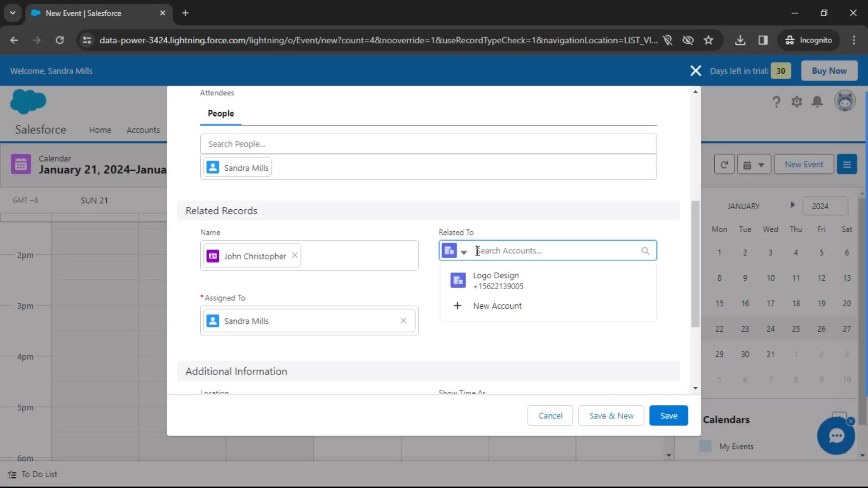Select the Logo Design account suggestion

[548, 281]
